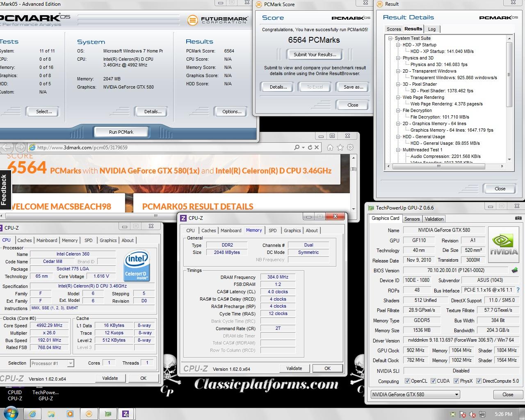Image resolution: width=525 pixels, height=420 pixels.
Task: Collapse the HDD - XP Startup node
Action: [x=398, y=45]
